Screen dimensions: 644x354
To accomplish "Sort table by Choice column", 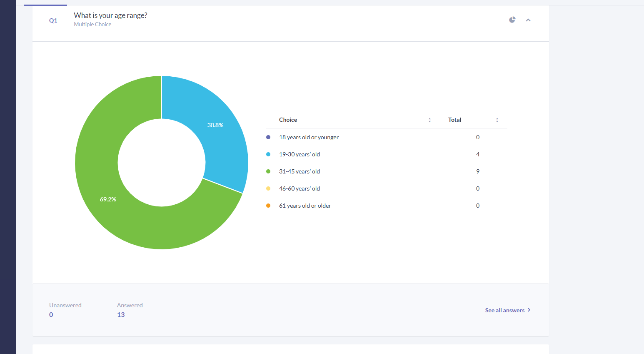I will 429,120.
